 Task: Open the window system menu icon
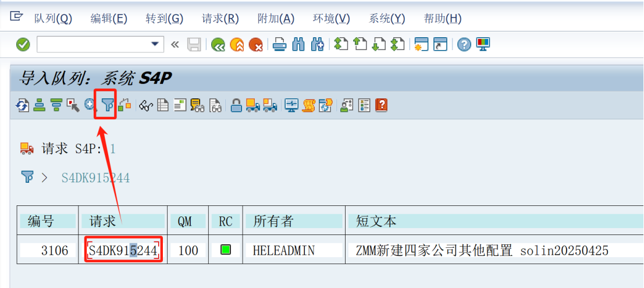[x=16, y=16]
